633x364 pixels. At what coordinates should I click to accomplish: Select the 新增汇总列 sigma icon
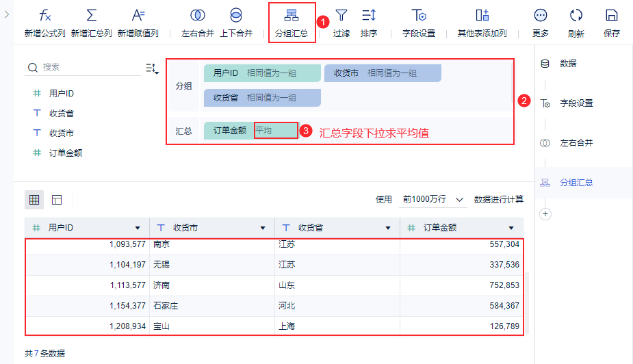click(x=91, y=16)
